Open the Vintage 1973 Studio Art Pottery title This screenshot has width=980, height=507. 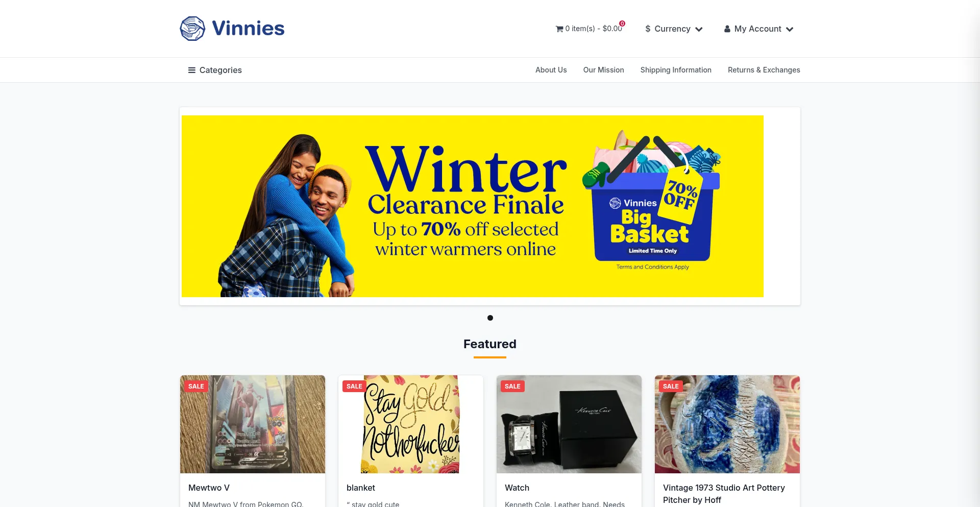click(724, 494)
